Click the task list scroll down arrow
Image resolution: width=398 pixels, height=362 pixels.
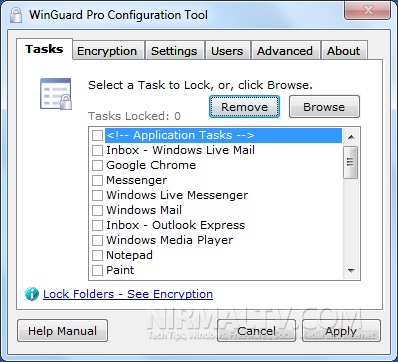(351, 270)
